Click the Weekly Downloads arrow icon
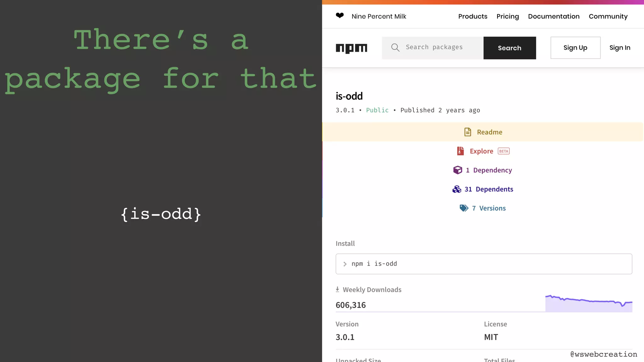 (337, 289)
